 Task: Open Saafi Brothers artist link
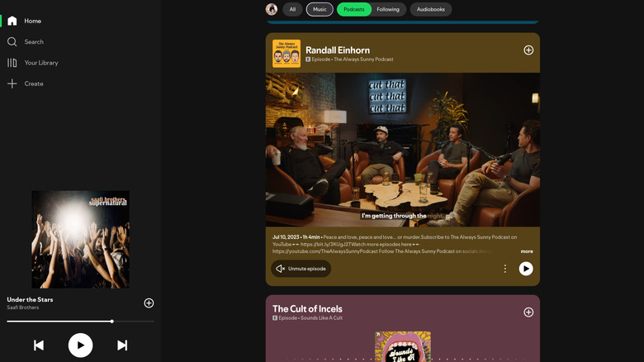coord(23,307)
